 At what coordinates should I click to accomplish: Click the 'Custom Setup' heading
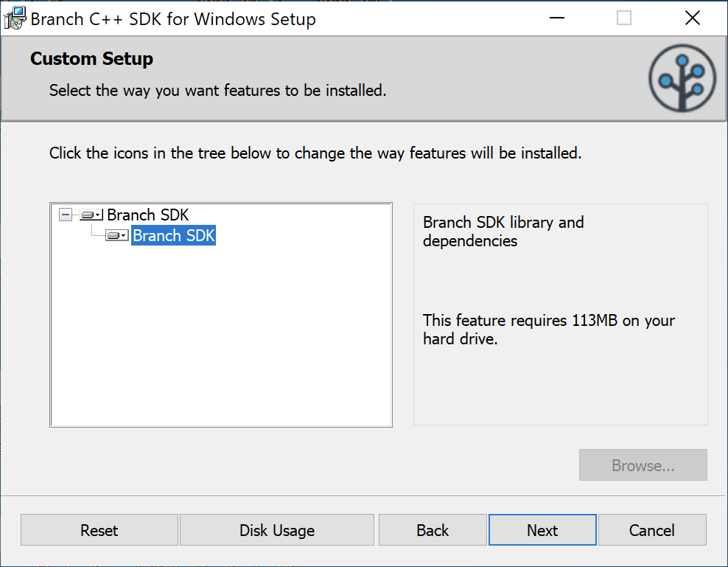(91, 59)
